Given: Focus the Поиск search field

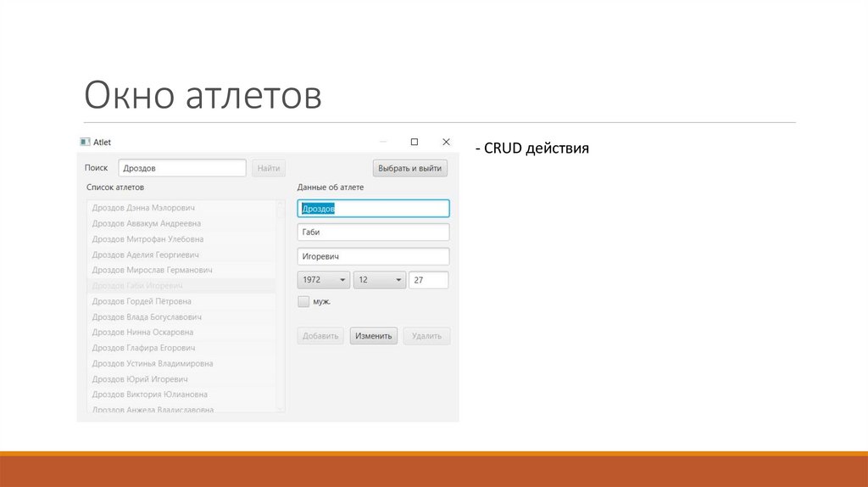Looking at the screenshot, I should pos(182,168).
